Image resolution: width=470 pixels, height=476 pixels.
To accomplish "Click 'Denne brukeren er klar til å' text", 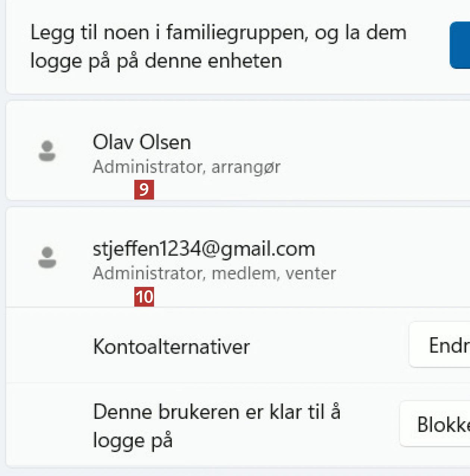I will 216,412.
